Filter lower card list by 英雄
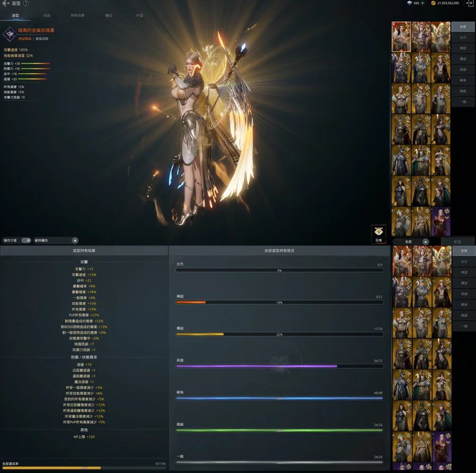This screenshot has height=473, width=476. point(464,294)
